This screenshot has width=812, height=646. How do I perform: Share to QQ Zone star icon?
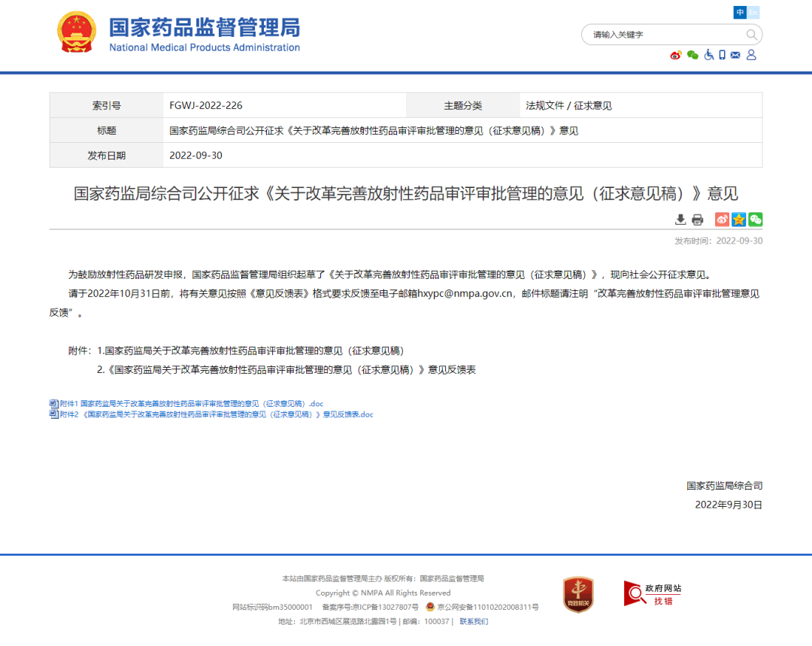click(739, 220)
